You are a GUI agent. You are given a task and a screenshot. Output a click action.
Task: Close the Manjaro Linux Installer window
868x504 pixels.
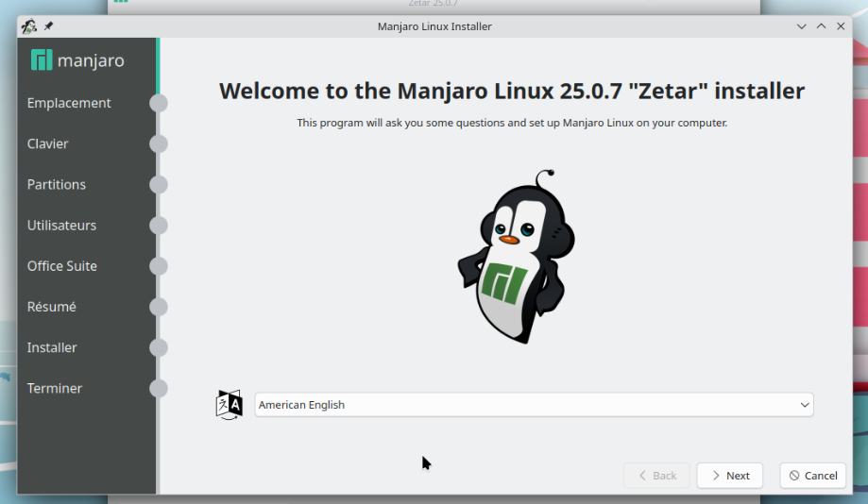click(841, 26)
